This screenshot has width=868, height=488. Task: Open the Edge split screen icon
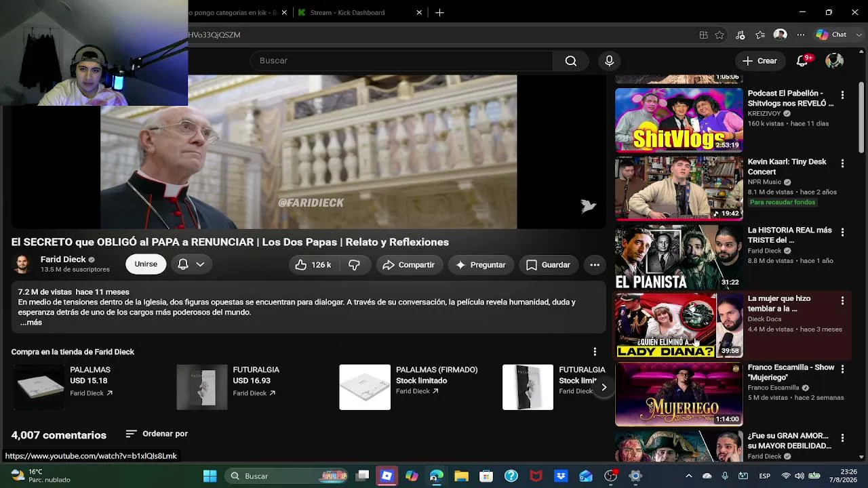(x=704, y=35)
